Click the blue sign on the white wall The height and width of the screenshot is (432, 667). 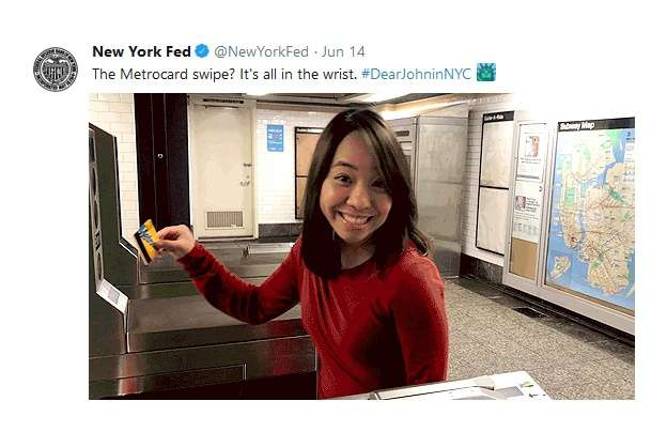coord(275,138)
